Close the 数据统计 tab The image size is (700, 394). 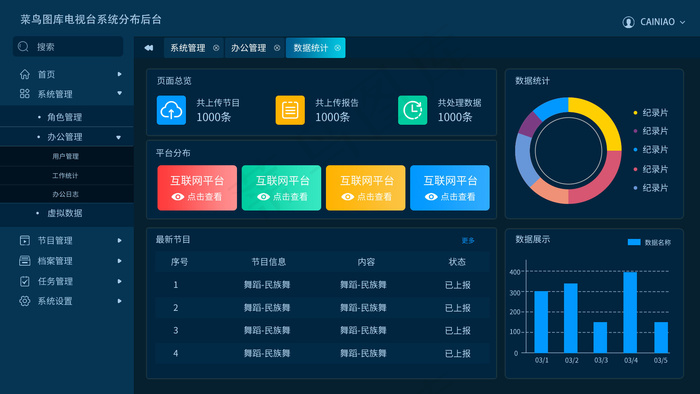point(338,48)
